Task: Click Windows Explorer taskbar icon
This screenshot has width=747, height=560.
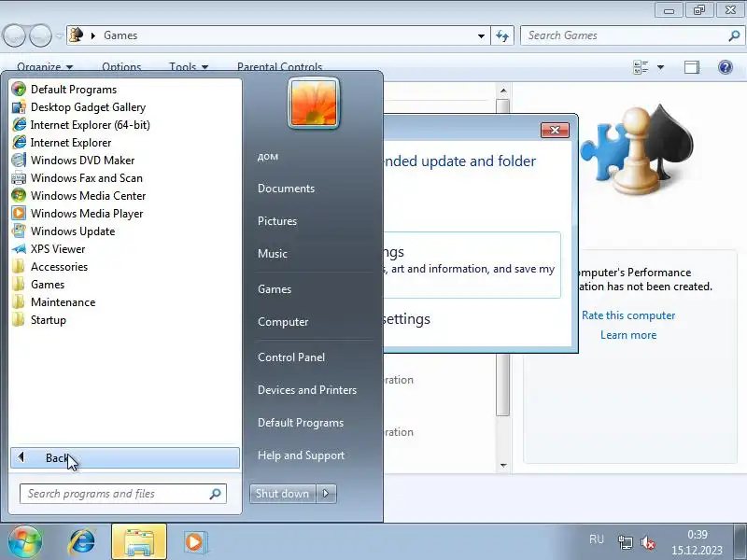Action: pos(138,542)
